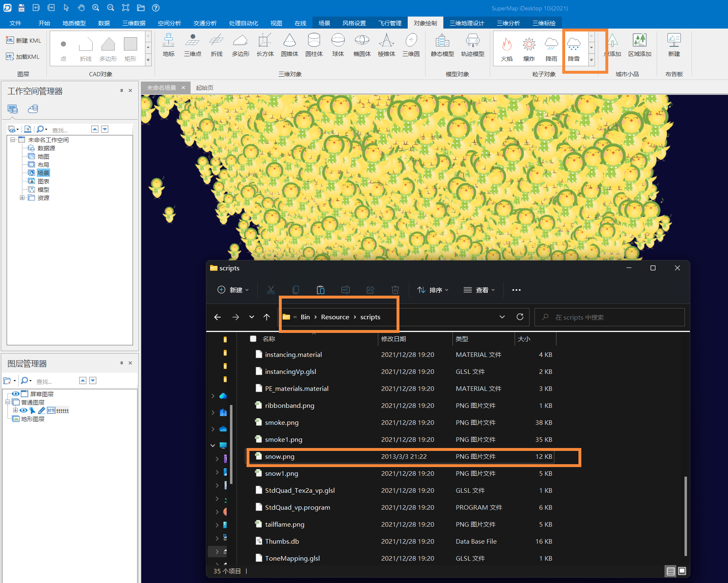This screenshot has width=728, height=583.
Task: Select the CAD 矩形 rectangle tool
Action: (131, 49)
